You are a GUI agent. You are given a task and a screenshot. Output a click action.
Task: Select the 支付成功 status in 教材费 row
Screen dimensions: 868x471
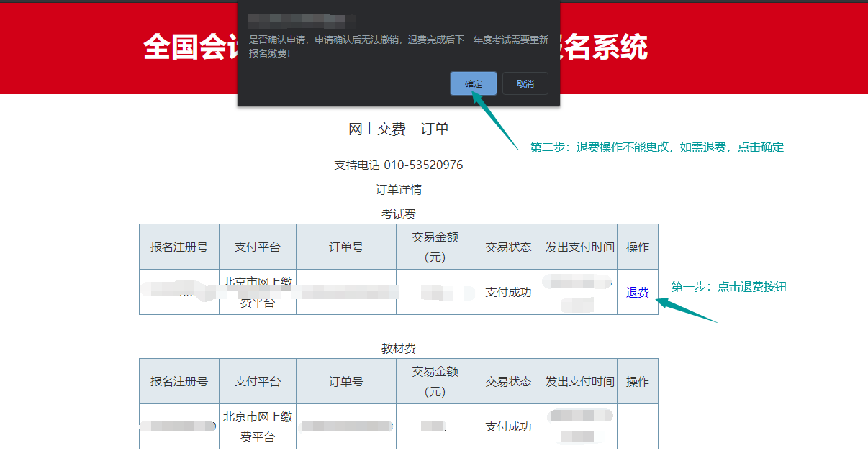tap(508, 426)
